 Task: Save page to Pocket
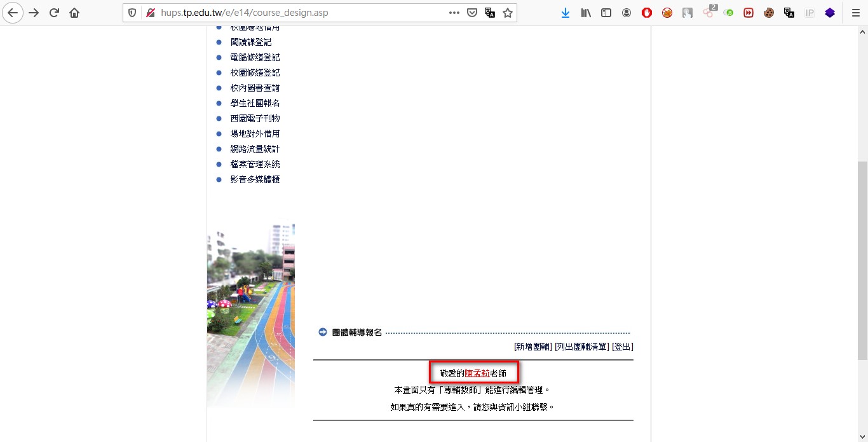click(x=472, y=13)
